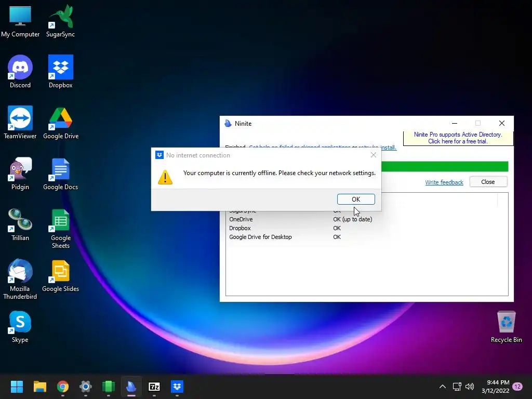Image resolution: width=532 pixels, height=399 pixels.
Task: Click the Ninite title bar icon
Action: click(x=228, y=124)
